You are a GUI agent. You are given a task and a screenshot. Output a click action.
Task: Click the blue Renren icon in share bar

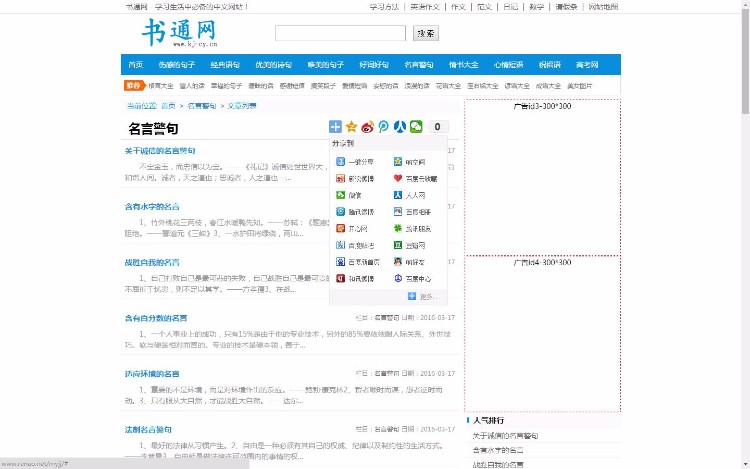[400, 127]
